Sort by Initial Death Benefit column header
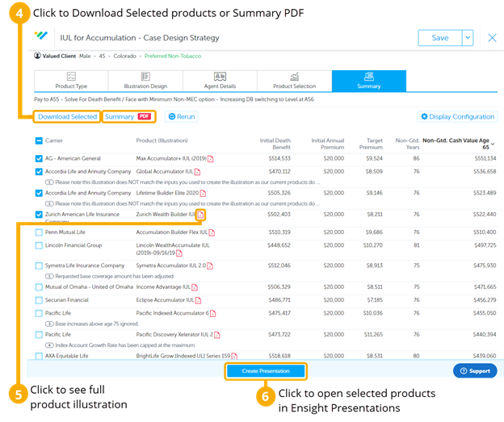The width and height of the screenshot is (504, 422). [x=275, y=144]
